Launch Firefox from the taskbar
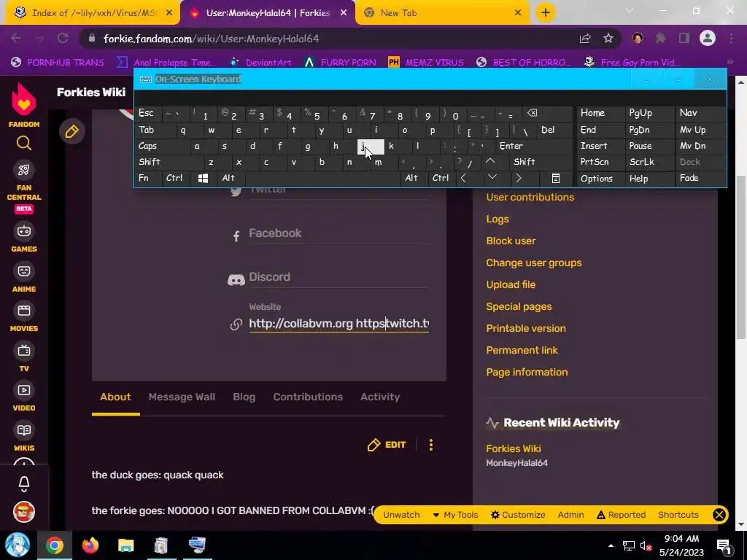 click(x=90, y=545)
